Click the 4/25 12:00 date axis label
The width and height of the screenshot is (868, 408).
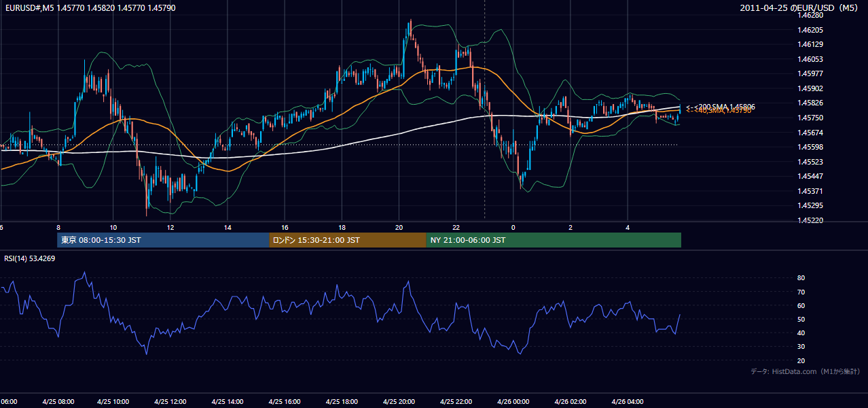tap(170, 402)
